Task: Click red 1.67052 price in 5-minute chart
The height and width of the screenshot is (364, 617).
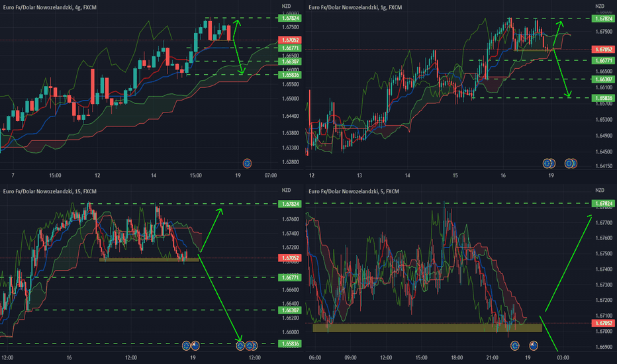Action: click(603, 323)
